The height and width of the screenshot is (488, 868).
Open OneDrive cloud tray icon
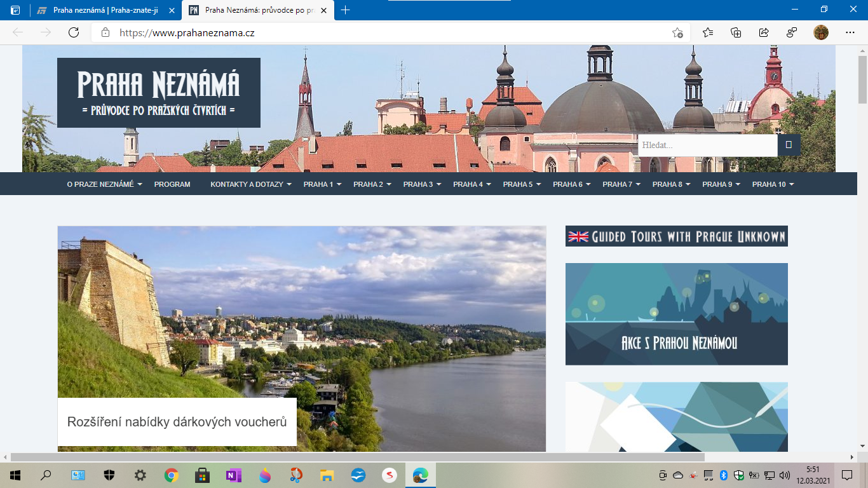(x=678, y=475)
